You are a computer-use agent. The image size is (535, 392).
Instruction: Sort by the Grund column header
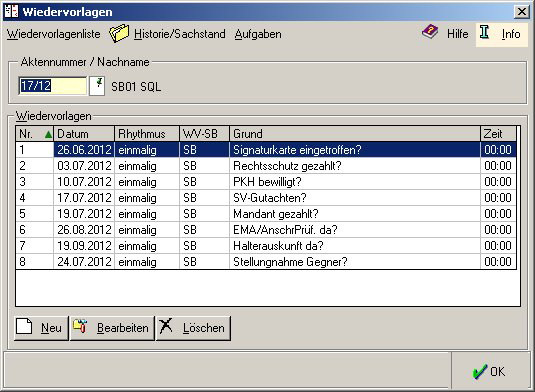pyautogui.click(x=355, y=134)
